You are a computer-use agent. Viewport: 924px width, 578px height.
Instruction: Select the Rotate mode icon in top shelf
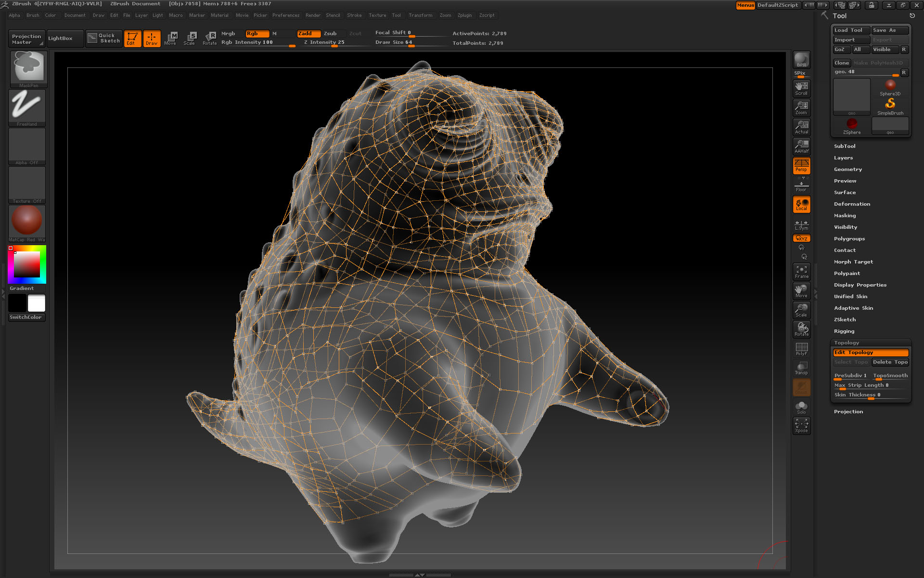pos(209,38)
